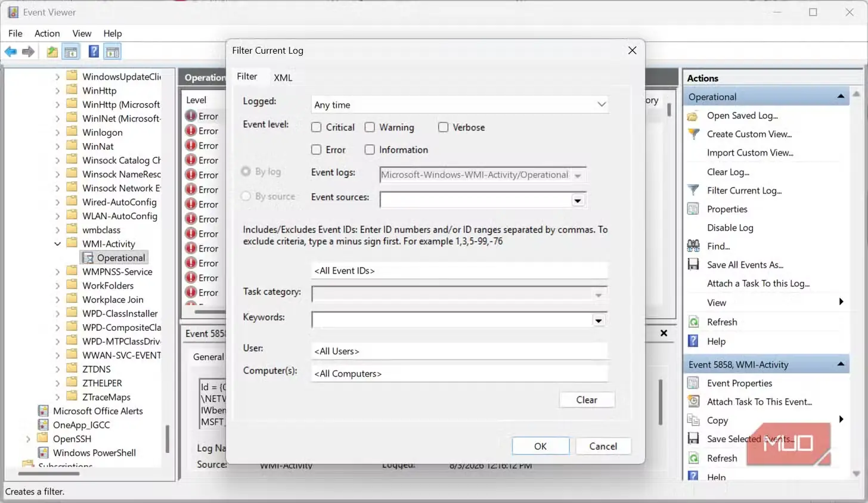Expand the Winlogon tree node
The image size is (868, 503).
point(57,132)
